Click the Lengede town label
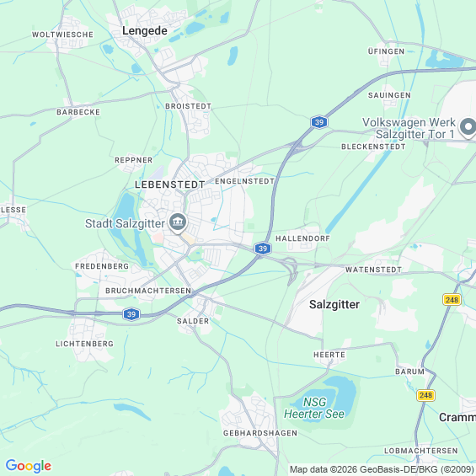This screenshot has height=476, width=476. [145, 30]
